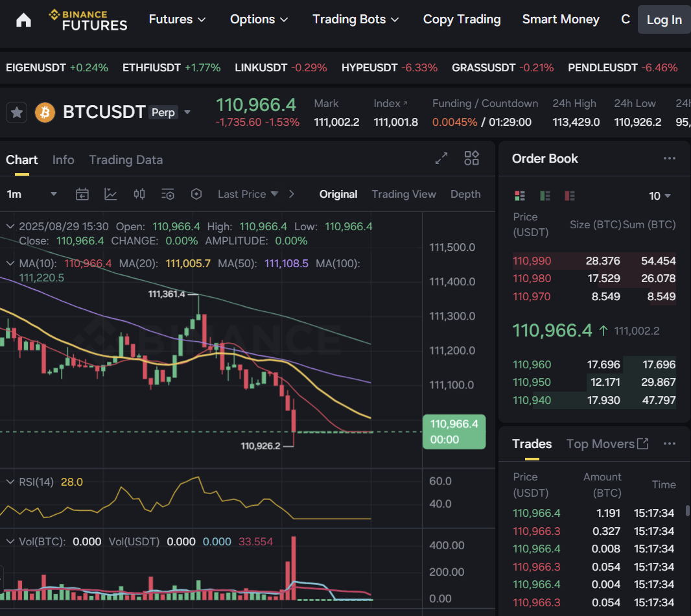Click the trades list vertical scrollbar

pos(687,511)
